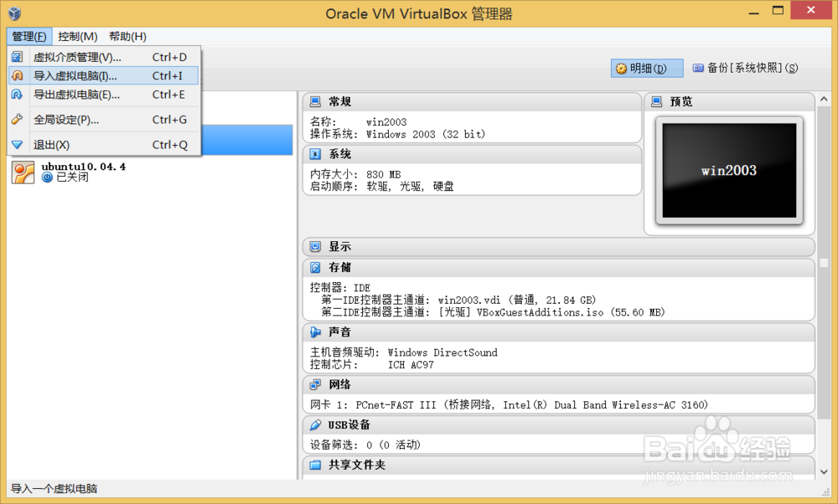Click the ICH AC97 controller text
Viewport: 838px width, 504px height.
coord(411,365)
